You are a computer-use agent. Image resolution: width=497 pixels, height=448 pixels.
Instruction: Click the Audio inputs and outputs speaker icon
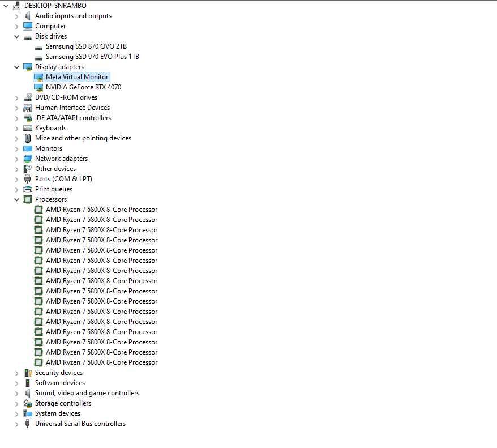[x=28, y=16]
